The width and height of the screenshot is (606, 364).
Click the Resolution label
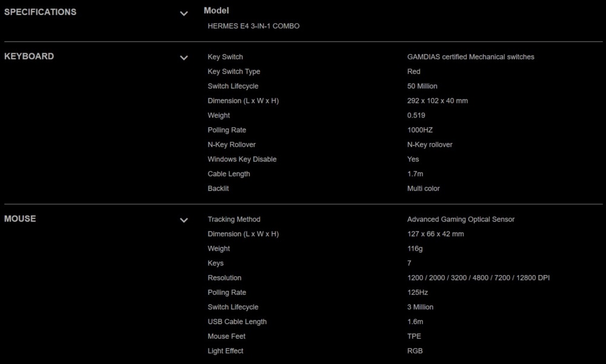225,278
